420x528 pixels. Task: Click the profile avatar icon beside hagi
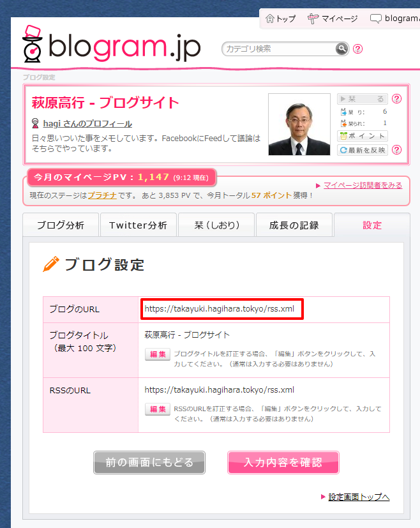point(35,123)
